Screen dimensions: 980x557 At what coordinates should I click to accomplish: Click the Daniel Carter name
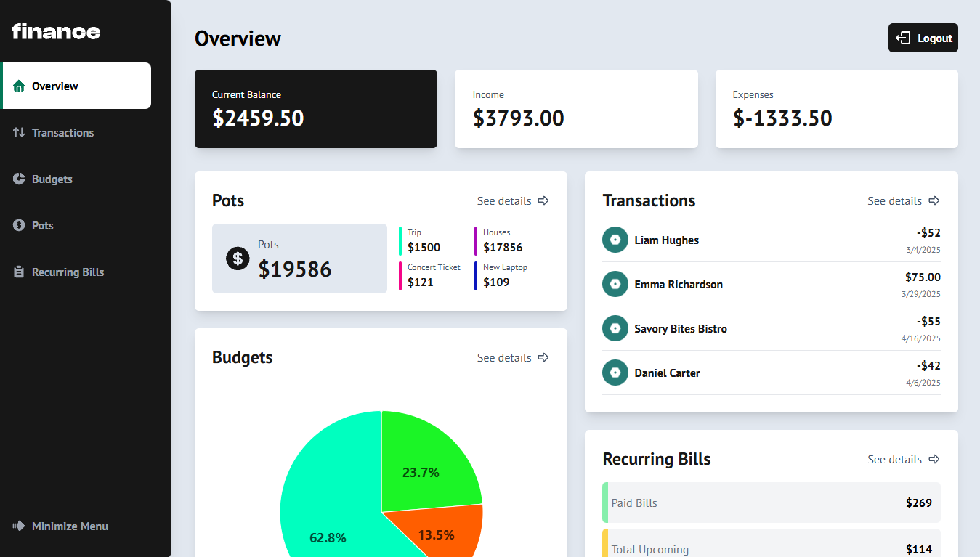click(x=667, y=373)
